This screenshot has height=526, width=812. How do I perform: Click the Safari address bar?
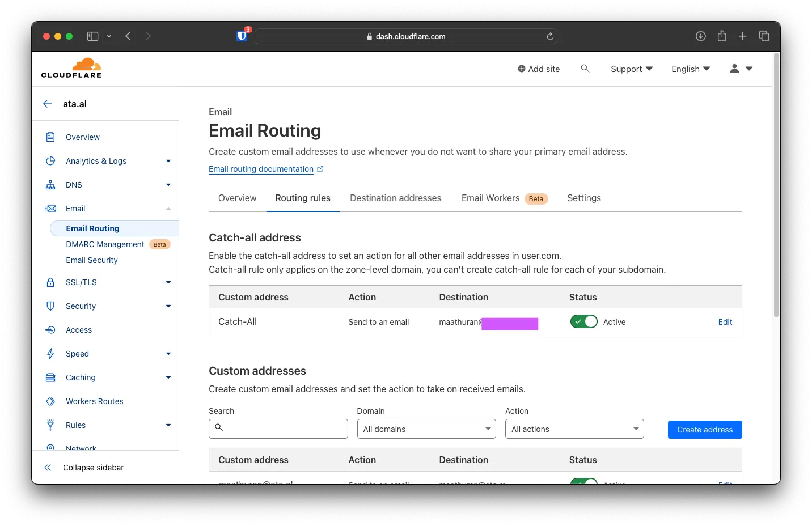[x=406, y=36]
